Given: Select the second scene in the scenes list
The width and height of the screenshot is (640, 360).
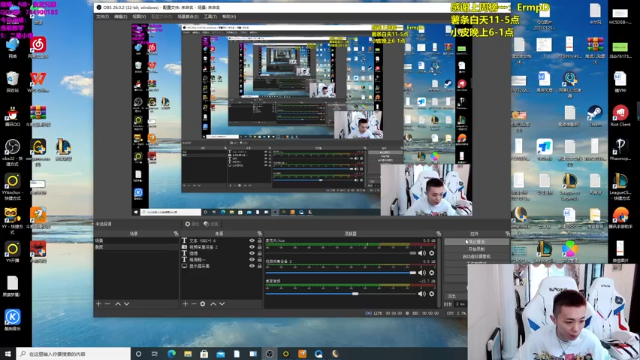Looking at the screenshot, I should pos(136,247).
